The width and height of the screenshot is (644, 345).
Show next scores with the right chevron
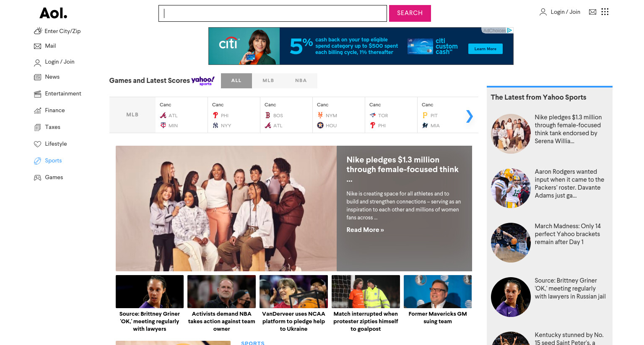pos(470,116)
